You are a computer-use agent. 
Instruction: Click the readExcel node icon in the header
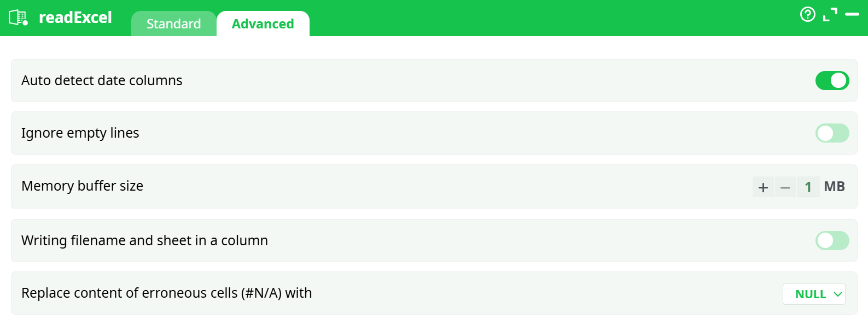pos(18,17)
